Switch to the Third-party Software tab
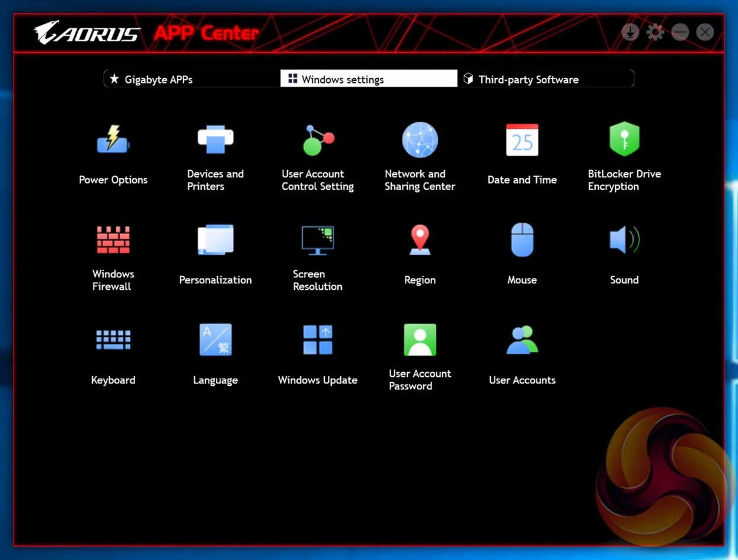The image size is (738, 560). pos(545,79)
